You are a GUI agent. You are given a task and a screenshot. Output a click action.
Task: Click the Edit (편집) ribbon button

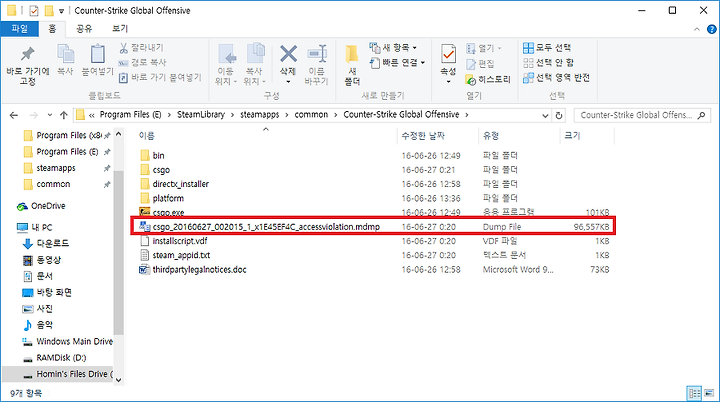[480, 64]
